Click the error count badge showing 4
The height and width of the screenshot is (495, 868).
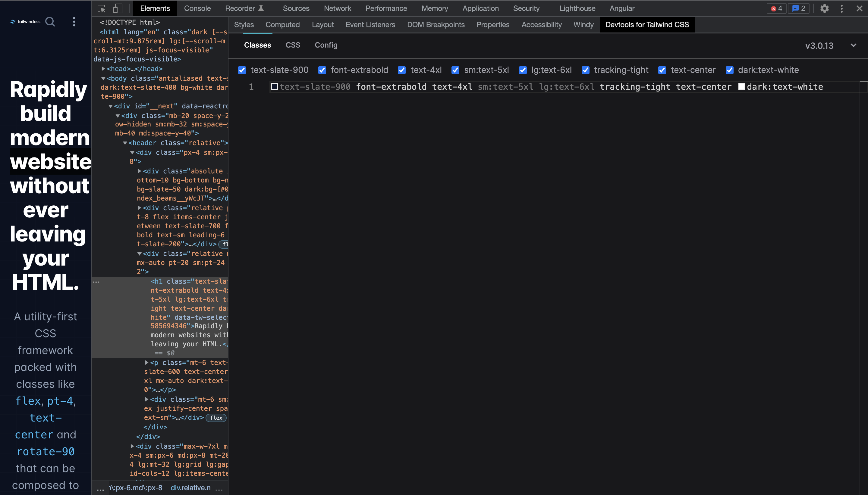click(x=776, y=8)
